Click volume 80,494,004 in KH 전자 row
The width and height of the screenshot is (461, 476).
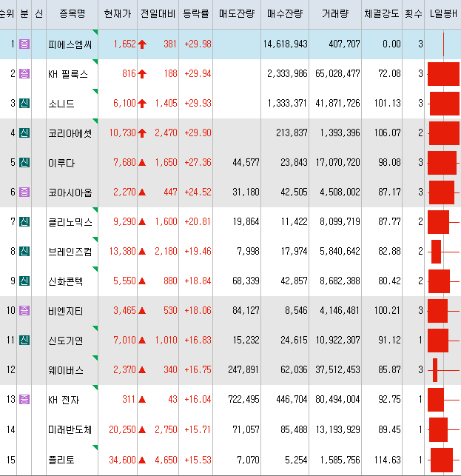click(337, 399)
